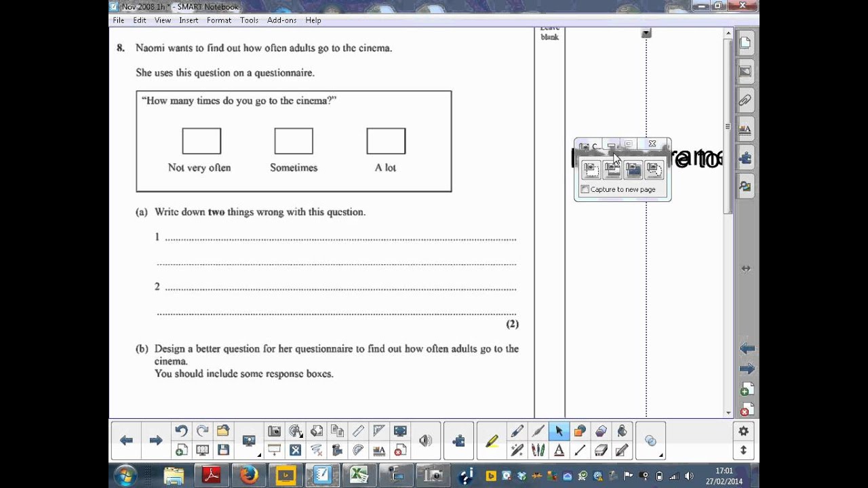The height and width of the screenshot is (488, 868).
Task: Open Windows Start menu
Action: click(125, 476)
